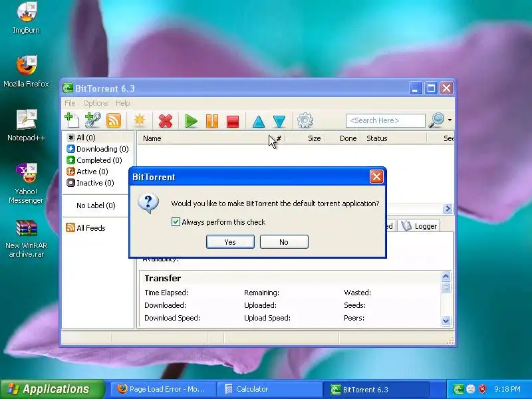
Task: Click BitTorrent 6.3 taskbar button
Action: (x=376, y=389)
